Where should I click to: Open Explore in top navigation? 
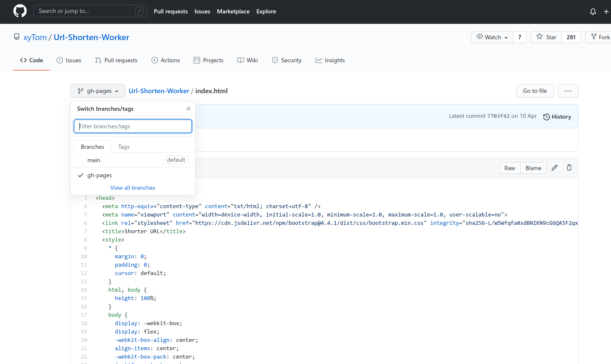point(266,11)
